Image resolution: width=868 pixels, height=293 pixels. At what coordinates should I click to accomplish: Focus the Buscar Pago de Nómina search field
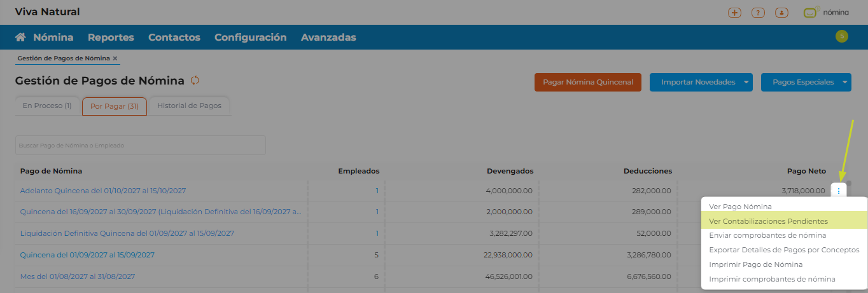click(x=140, y=146)
